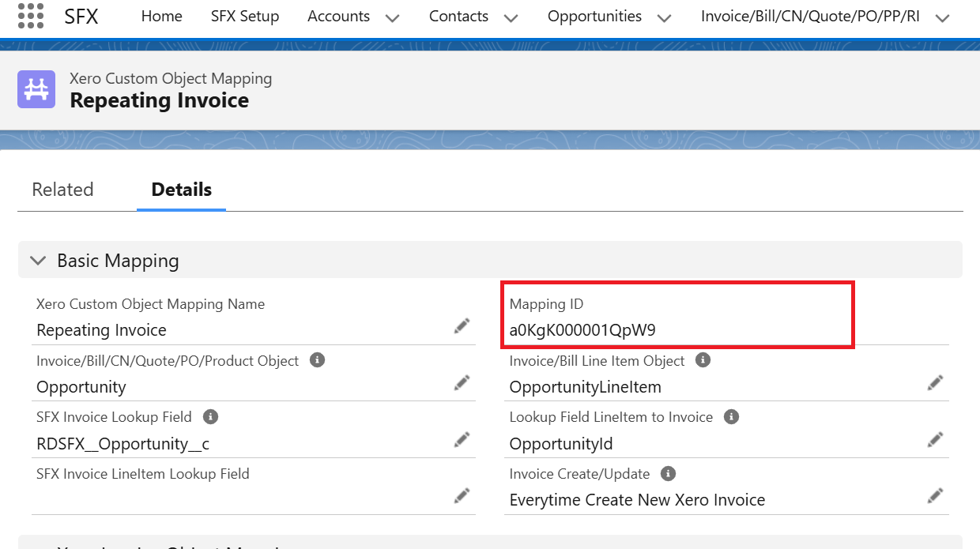Viewport: 980px width, 549px height.
Task: Edit the SFX Invoice Lookup Field value
Action: pos(462,439)
